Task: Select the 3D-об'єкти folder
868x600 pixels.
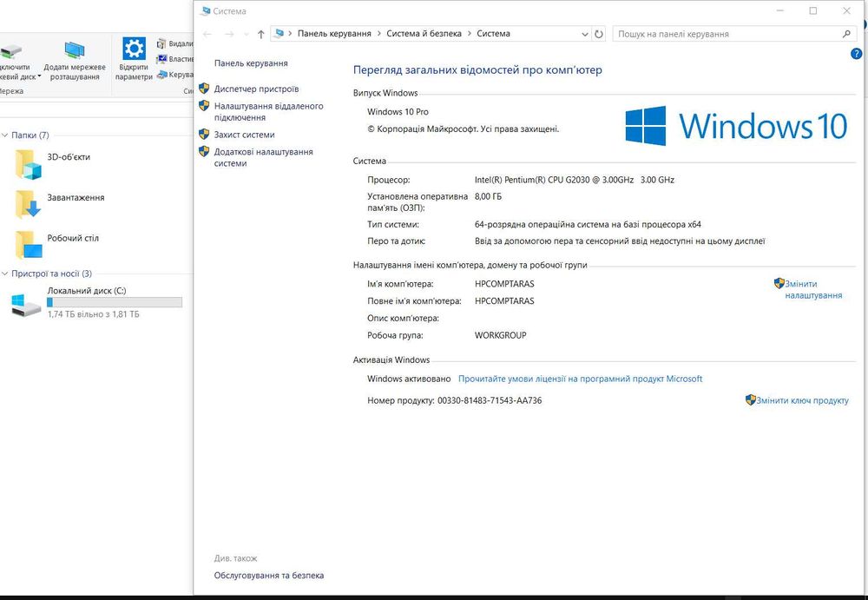Action: (x=53, y=164)
